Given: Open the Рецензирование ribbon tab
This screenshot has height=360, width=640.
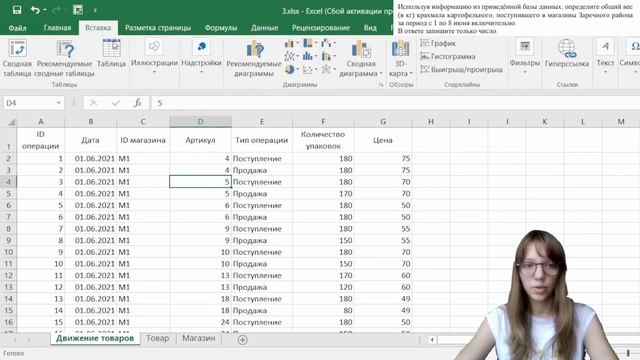Looking at the screenshot, I should 321,28.
